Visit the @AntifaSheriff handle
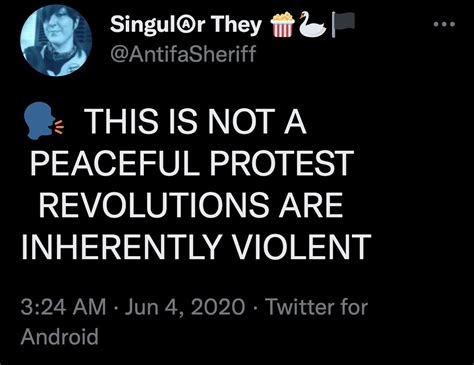This screenshot has width=474, height=365. click(x=183, y=54)
